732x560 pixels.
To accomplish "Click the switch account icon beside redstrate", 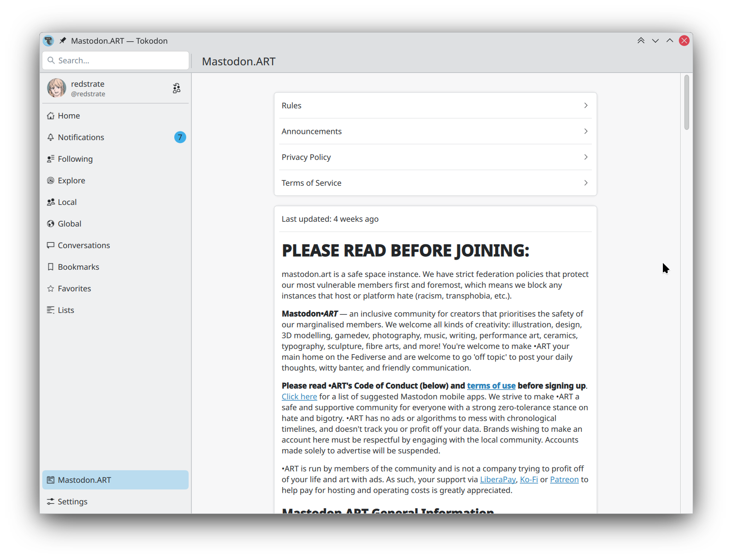I will pos(177,88).
